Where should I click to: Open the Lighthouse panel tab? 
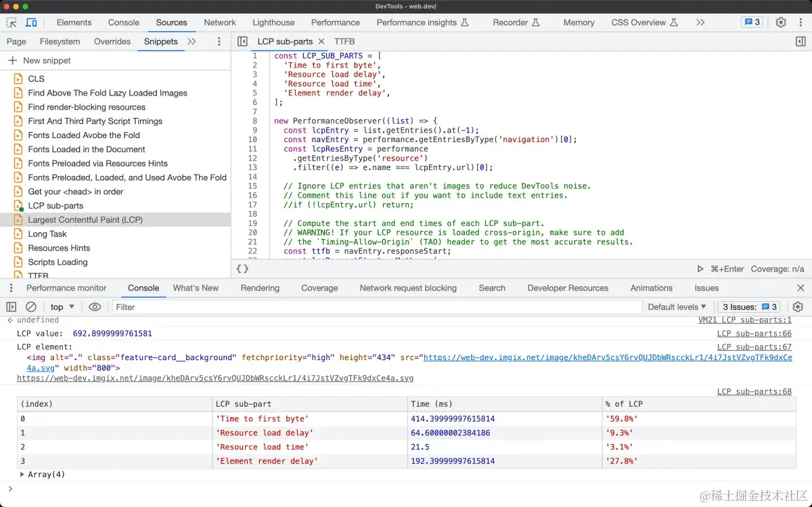pos(273,22)
